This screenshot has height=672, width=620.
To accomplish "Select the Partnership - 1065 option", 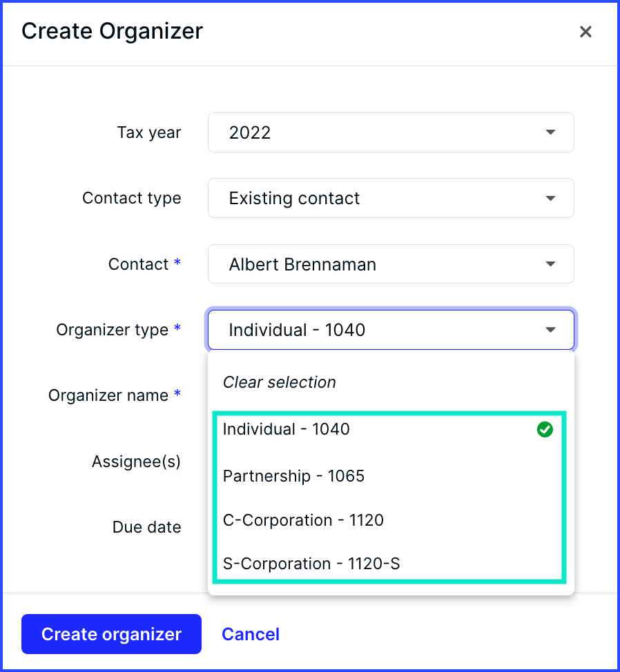I will point(294,476).
